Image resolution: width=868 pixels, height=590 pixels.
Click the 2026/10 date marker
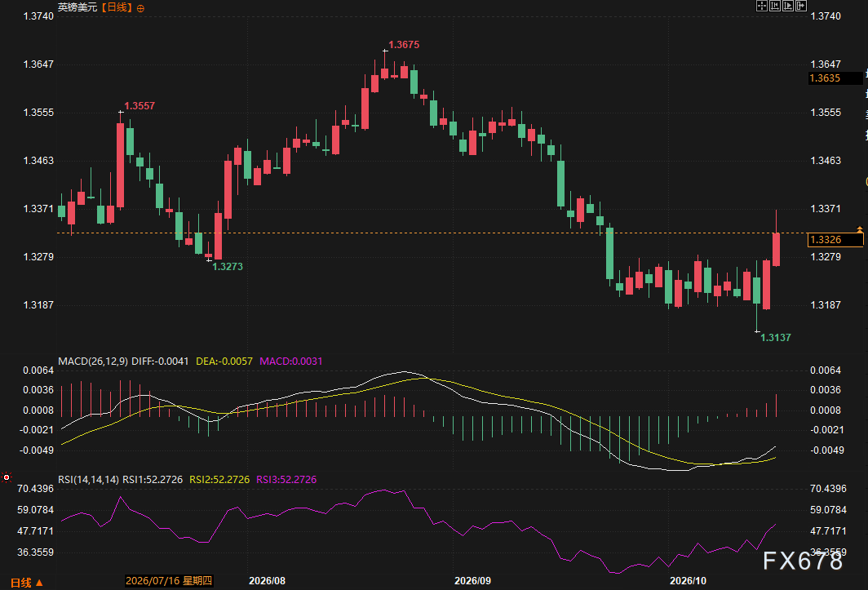pyautogui.click(x=688, y=580)
